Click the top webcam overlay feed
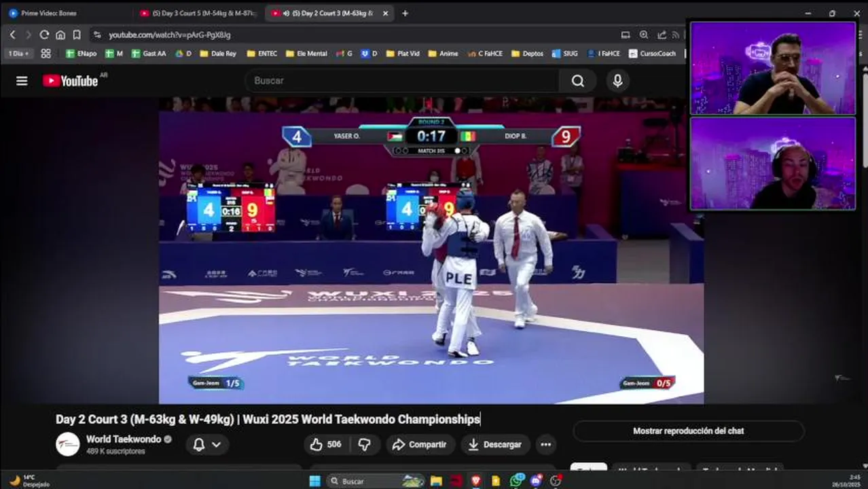868x489 pixels. pos(773,68)
